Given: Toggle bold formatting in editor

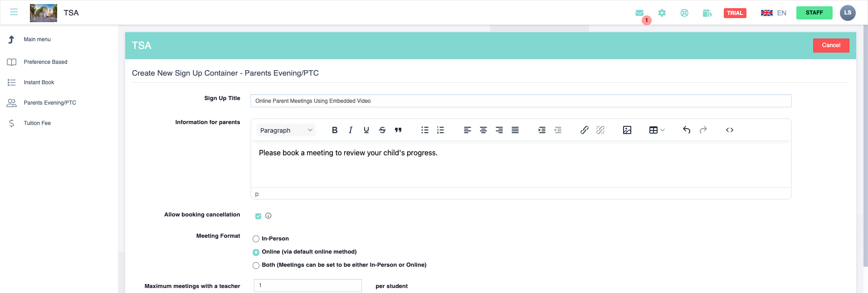Looking at the screenshot, I should [x=335, y=130].
